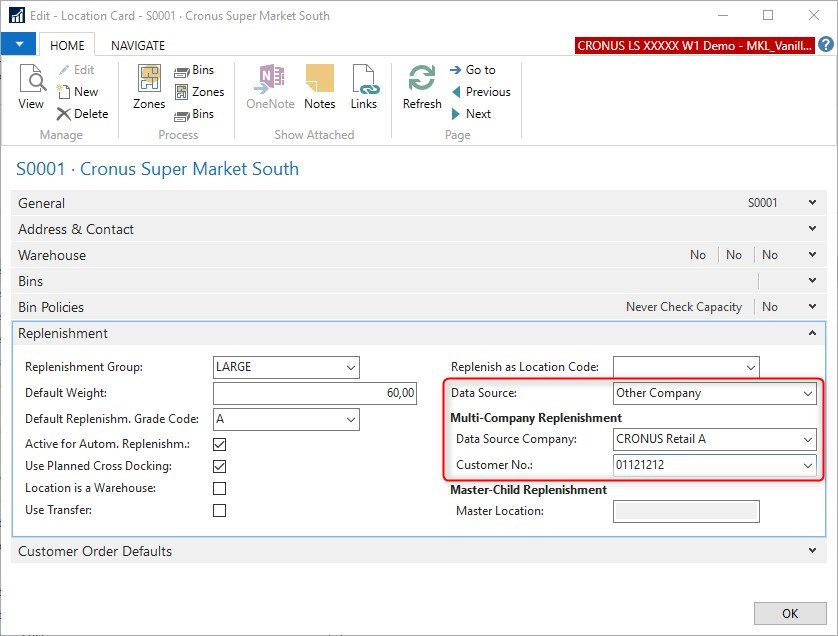Click the View icon in ribbon
The height and width of the screenshot is (636, 838).
coord(31,87)
